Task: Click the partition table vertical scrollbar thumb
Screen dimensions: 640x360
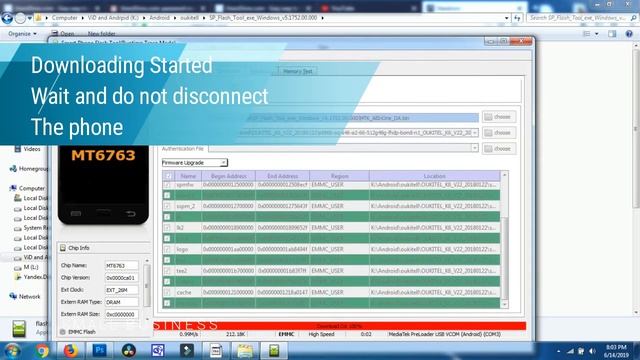Action: 504,258
